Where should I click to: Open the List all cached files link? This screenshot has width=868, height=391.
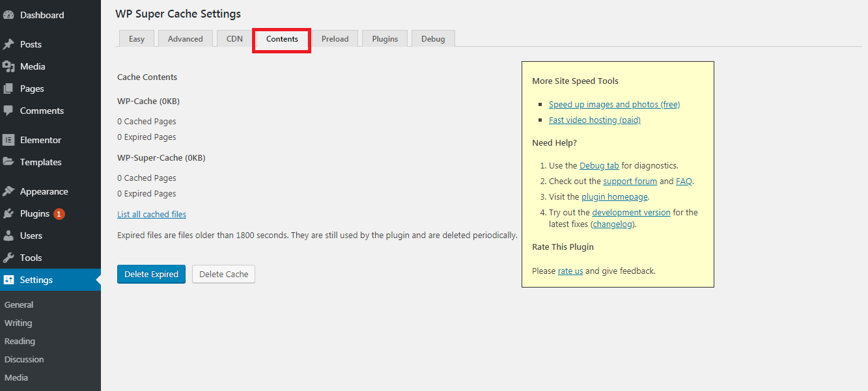(x=152, y=214)
